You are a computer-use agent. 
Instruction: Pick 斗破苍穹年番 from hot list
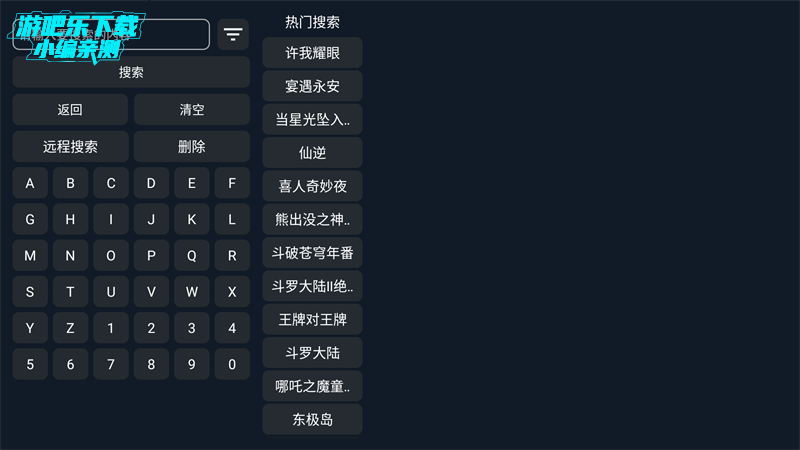tap(312, 253)
